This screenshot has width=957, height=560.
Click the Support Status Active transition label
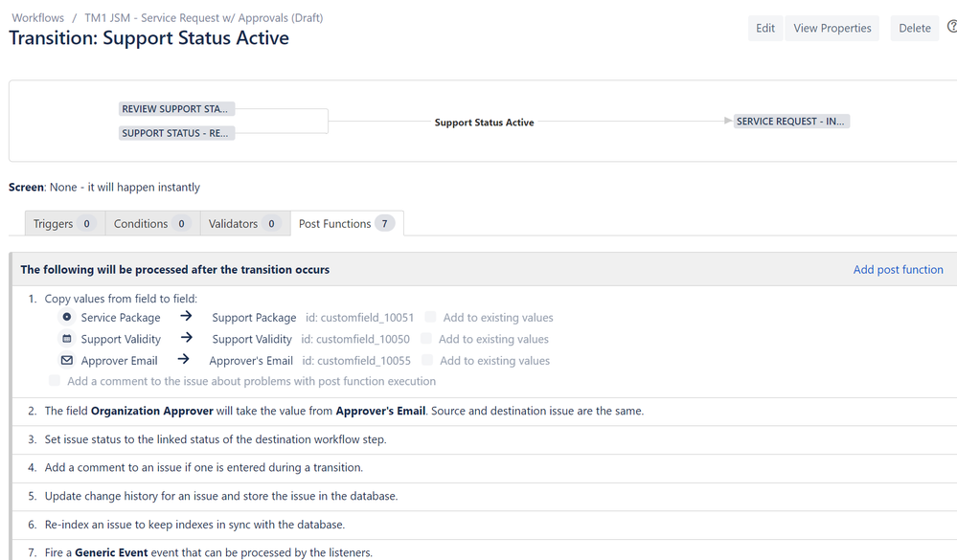[x=484, y=122]
